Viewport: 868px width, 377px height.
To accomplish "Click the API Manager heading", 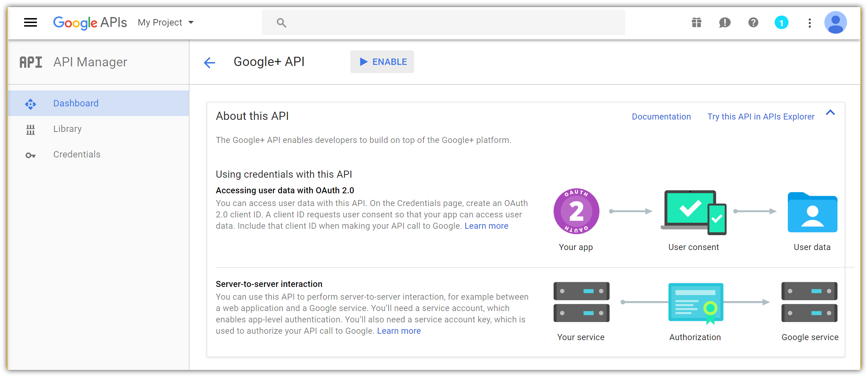I will pyautogui.click(x=90, y=62).
